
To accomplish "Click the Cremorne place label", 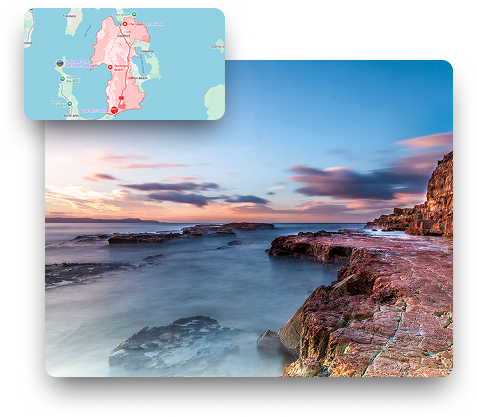I will [146, 51].
